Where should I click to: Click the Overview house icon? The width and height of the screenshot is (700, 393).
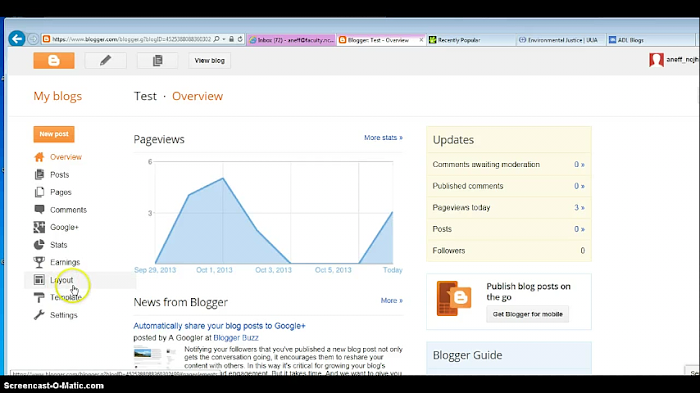click(39, 157)
